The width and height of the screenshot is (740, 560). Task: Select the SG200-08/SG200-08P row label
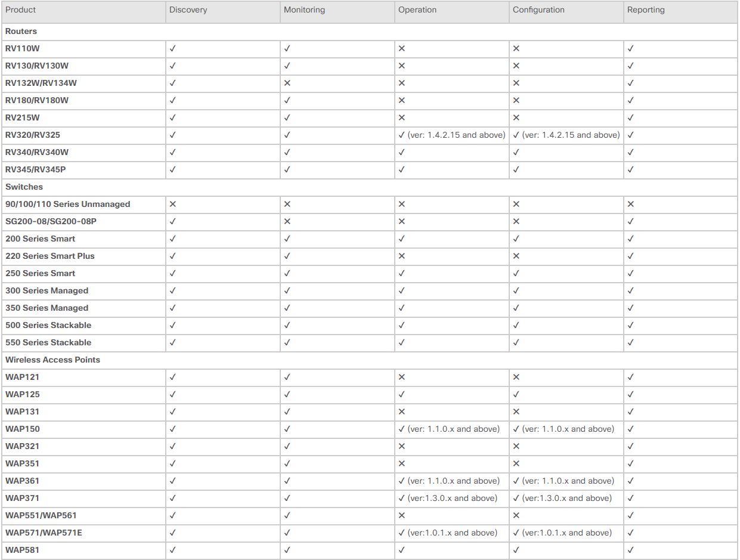(x=49, y=221)
